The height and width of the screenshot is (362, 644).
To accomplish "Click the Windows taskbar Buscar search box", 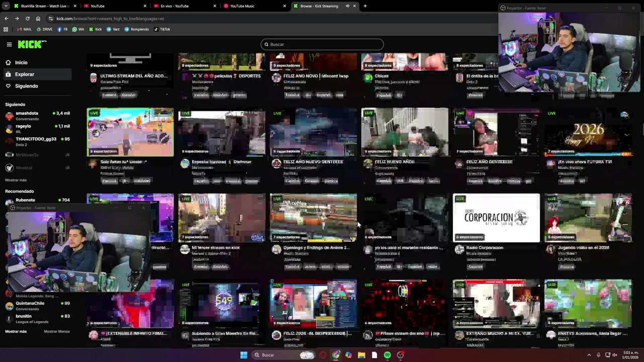I will point(283,355).
